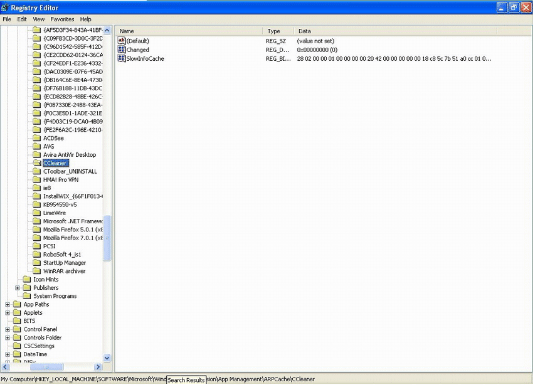Click the ie8 folder icon
The image size is (533, 387).
37,188
